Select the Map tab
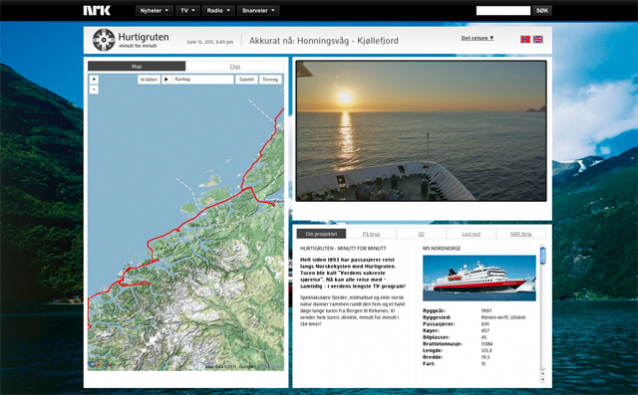638x395 pixels. pos(137,66)
